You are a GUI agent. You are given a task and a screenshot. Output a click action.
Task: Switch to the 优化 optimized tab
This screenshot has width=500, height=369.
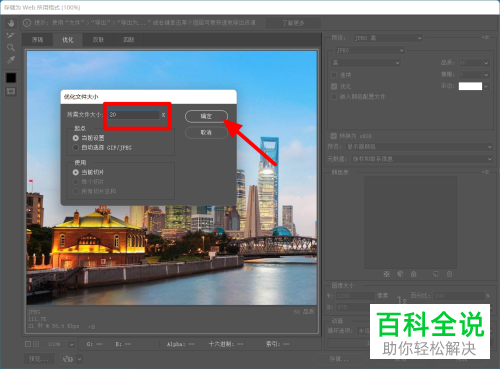pyautogui.click(x=68, y=40)
